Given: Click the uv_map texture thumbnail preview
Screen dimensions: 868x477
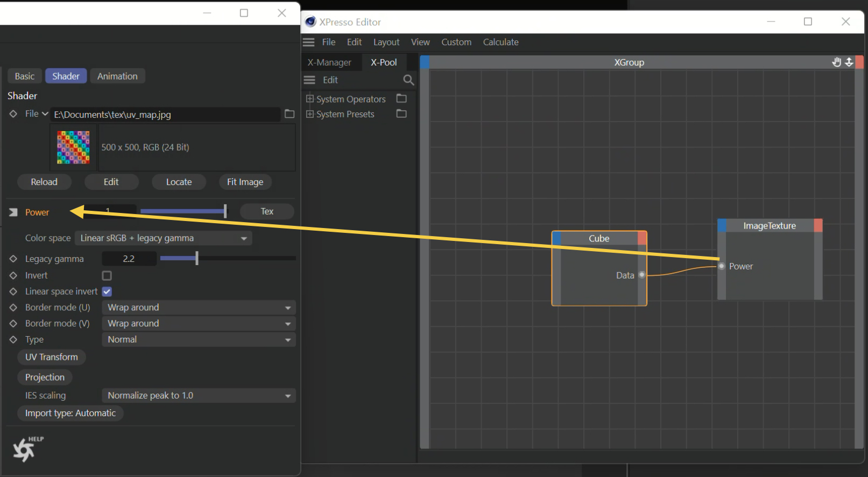Looking at the screenshot, I should click(74, 147).
